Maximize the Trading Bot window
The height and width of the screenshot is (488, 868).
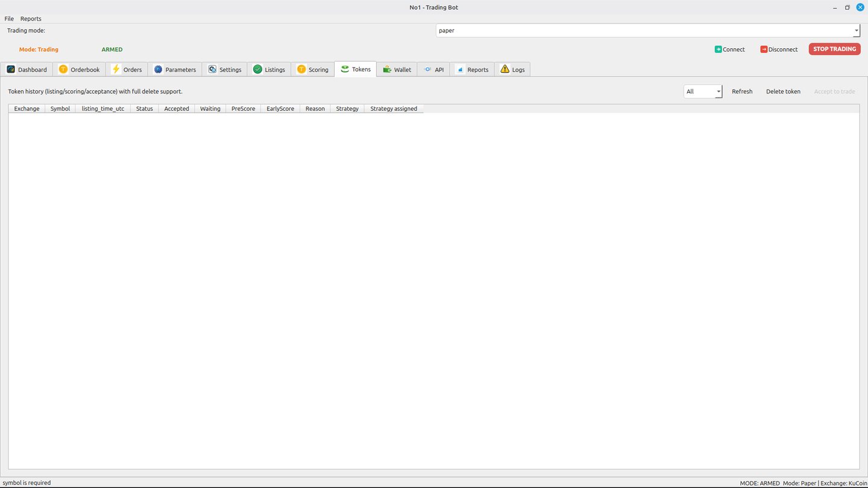pos(848,7)
